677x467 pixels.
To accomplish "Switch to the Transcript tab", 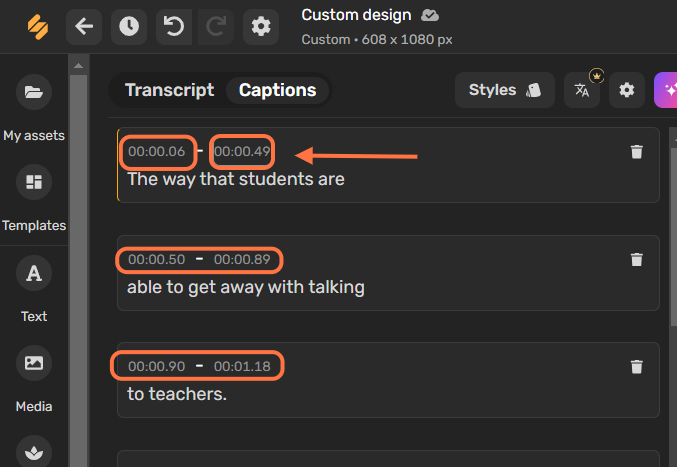I will tap(169, 90).
